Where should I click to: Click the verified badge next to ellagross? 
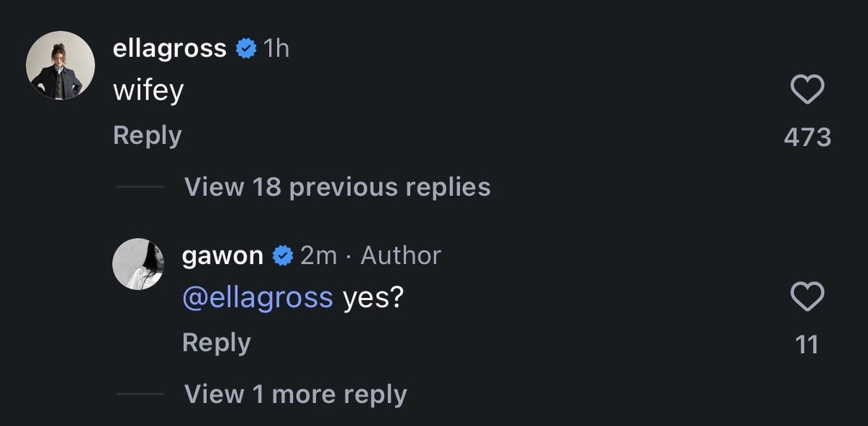(246, 49)
